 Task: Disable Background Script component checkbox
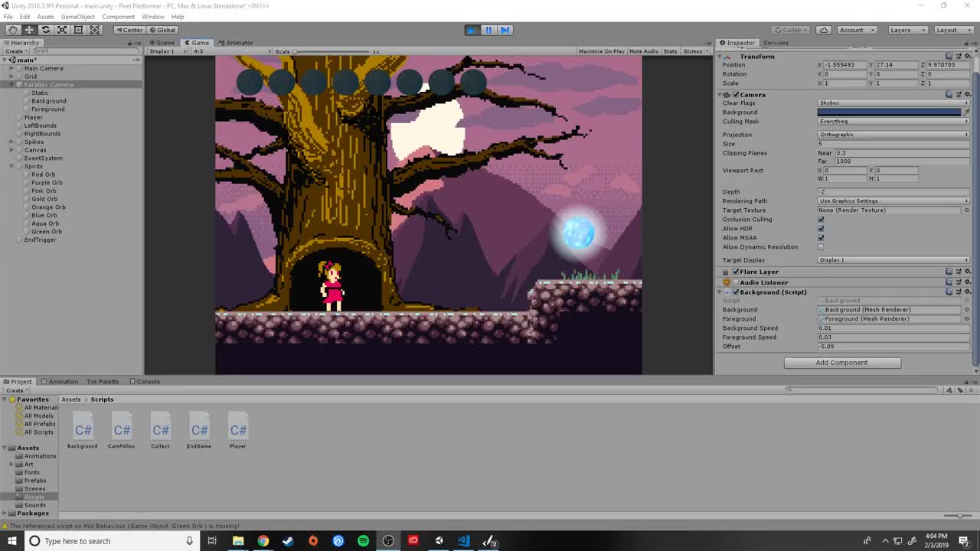(736, 292)
